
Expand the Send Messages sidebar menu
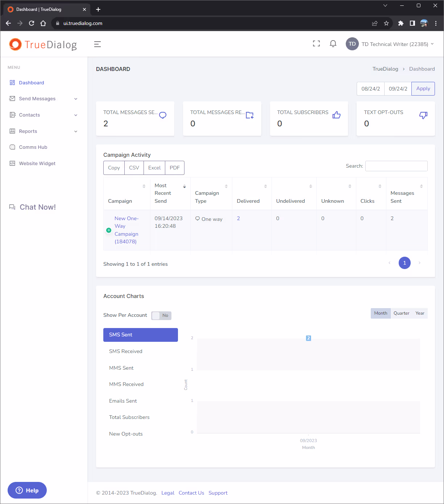(43, 99)
